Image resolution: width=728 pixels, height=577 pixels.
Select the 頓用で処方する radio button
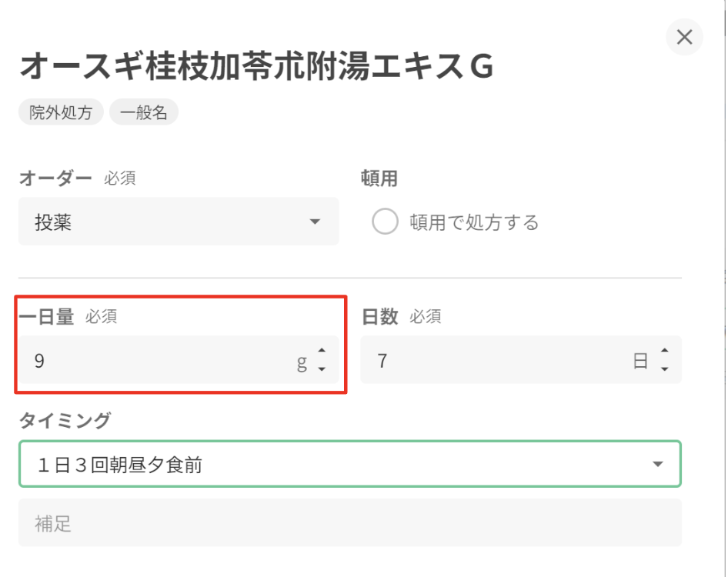384,222
